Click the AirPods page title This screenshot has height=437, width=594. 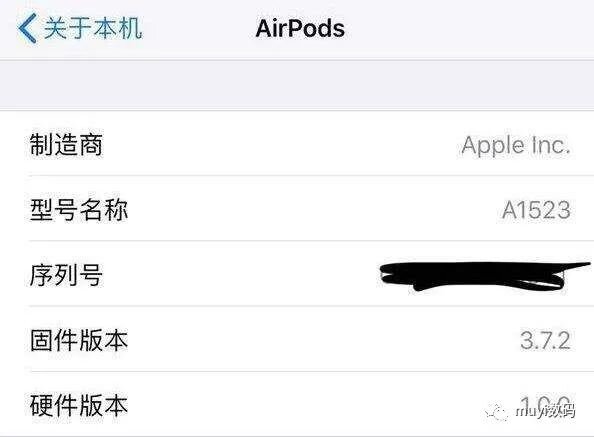coord(300,28)
